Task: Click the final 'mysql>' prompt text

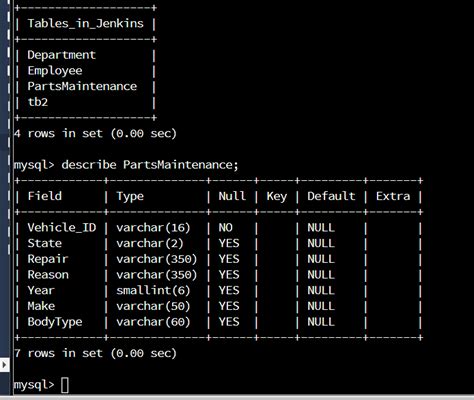Action: [34, 385]
